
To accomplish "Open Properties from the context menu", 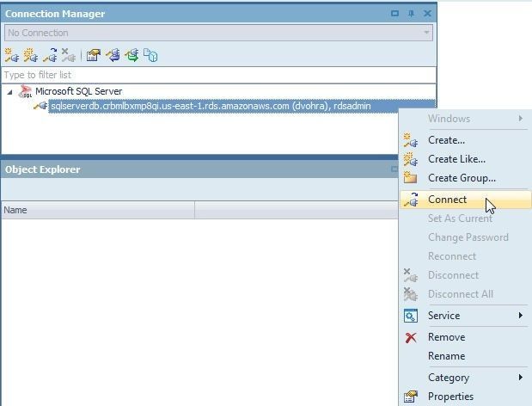I will click(465, 397).
